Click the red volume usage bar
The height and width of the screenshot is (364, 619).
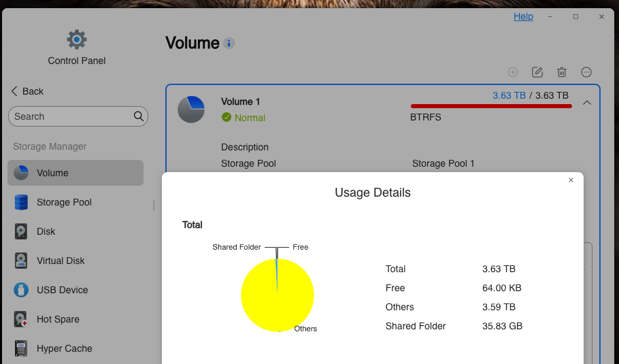pos(491,106)
